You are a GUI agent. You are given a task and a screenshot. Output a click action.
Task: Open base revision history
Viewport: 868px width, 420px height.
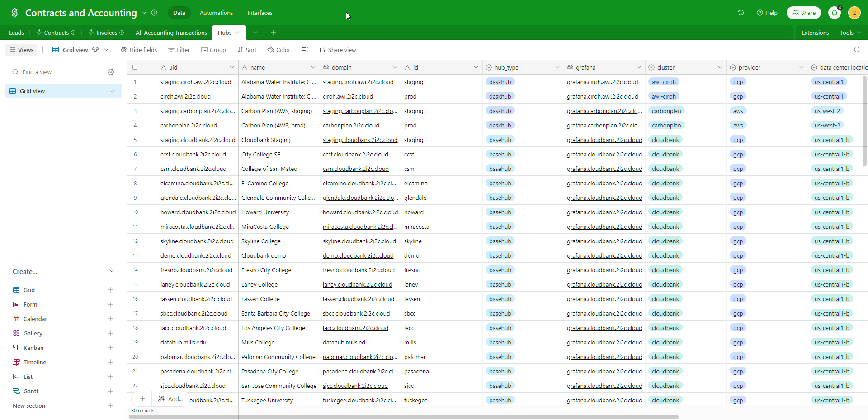tap(741, 13)
